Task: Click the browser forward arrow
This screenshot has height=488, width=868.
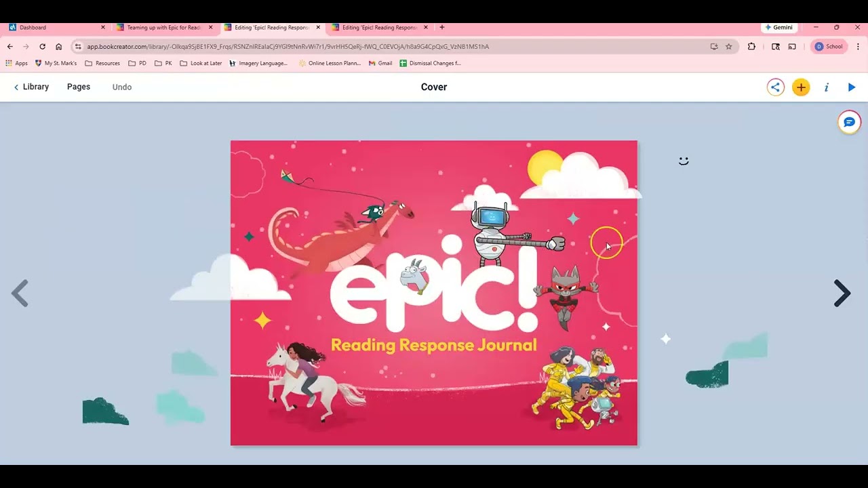Action: tap(26, 47)
